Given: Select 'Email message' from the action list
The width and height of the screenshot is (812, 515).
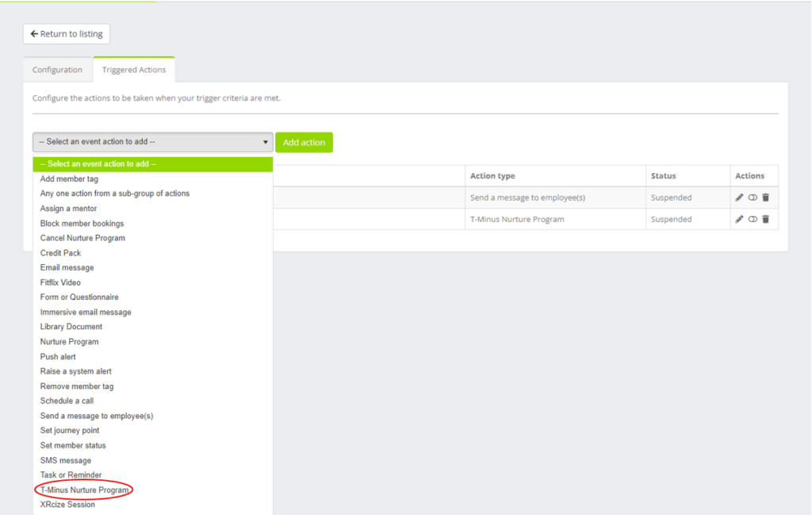Looking at the screenshot, I should coord(66,267).
